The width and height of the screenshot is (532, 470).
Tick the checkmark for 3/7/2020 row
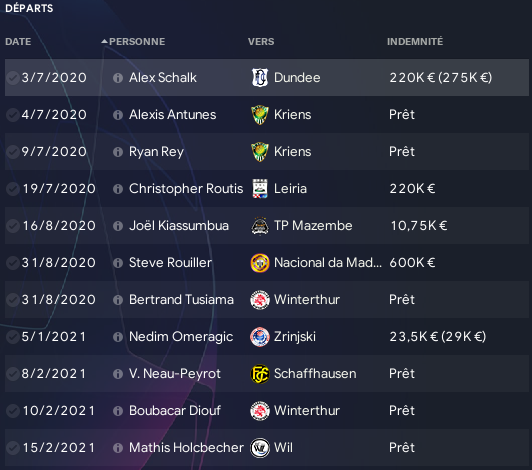tap(13, 78)
